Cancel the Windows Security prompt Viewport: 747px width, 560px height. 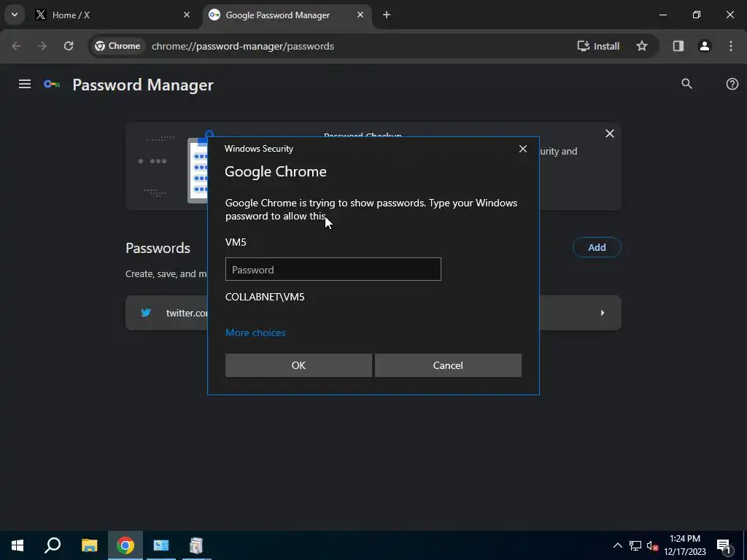click(448, 365)
